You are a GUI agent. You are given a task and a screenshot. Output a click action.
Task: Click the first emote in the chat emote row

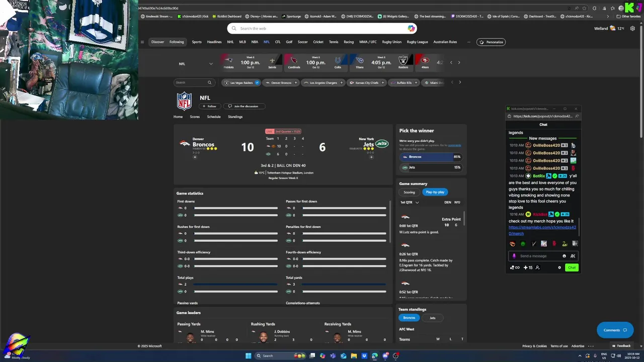513,244
